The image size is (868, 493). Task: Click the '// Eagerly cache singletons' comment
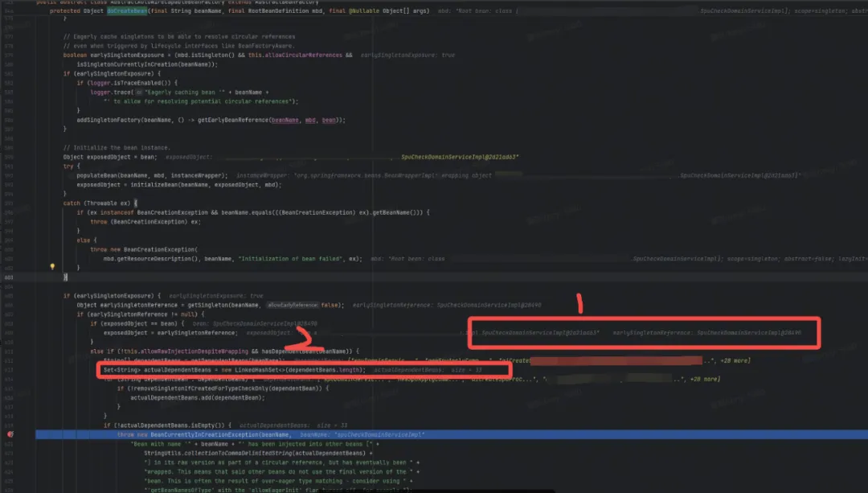pos(179,36)
